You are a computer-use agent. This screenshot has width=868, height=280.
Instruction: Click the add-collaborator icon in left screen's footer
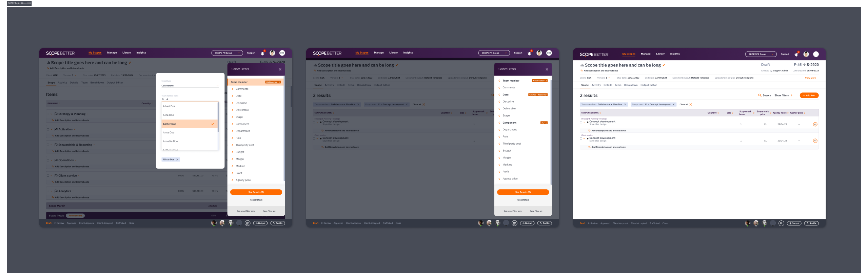248,223
